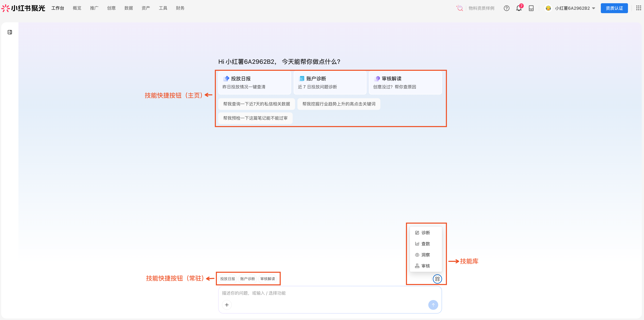Screen dimensions: 644x320
Task: Click the material search icon
Action: coord(460,8)
